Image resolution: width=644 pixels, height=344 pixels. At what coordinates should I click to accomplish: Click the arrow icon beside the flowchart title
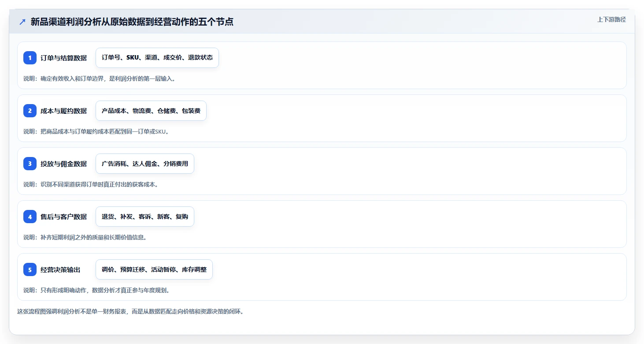pyautogui.click(x=22, y=22)
